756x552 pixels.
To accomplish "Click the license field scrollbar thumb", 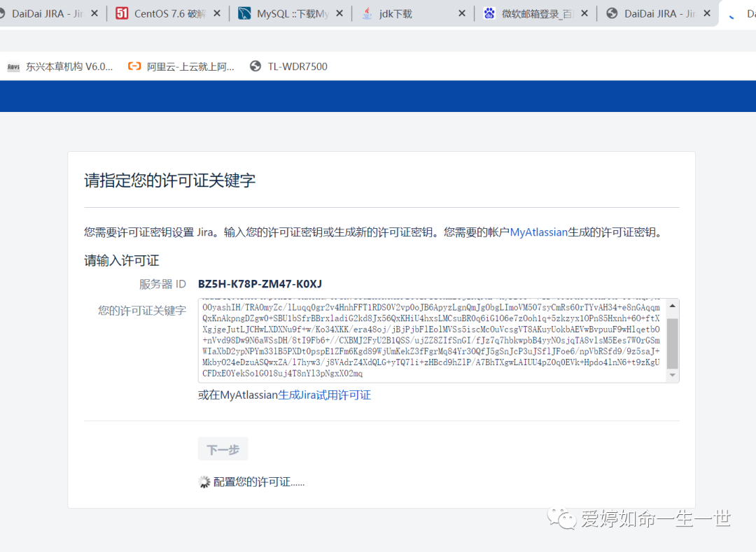I will click(x=673, y=343).
